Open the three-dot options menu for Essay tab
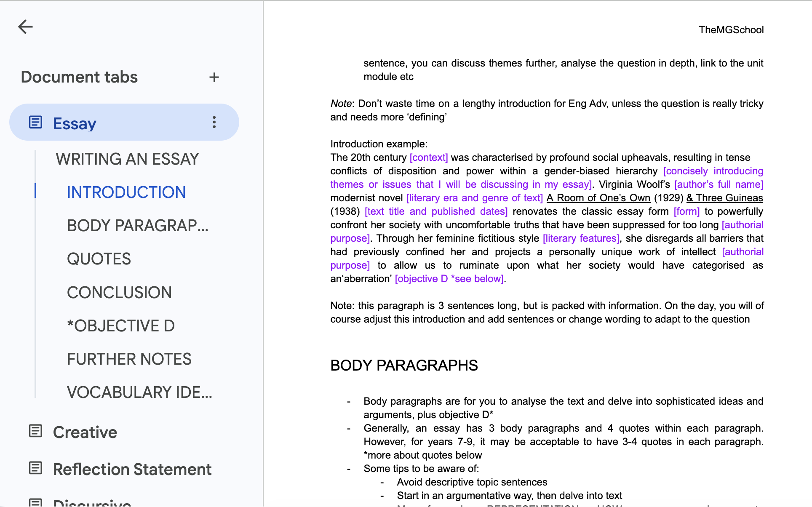Viewport: 812px width, 507px height. click(214, 122)
